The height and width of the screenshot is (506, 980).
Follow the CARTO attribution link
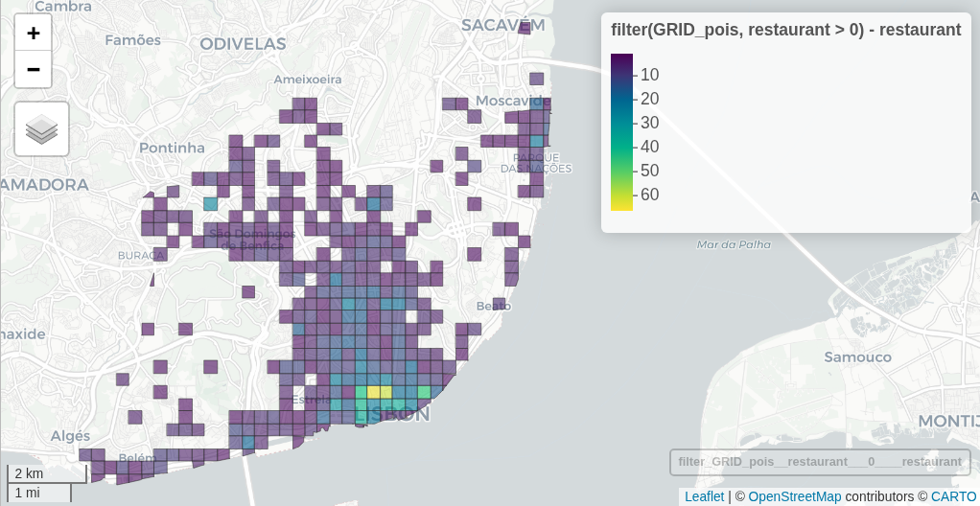pyautogui.click(x=953, y=496)
